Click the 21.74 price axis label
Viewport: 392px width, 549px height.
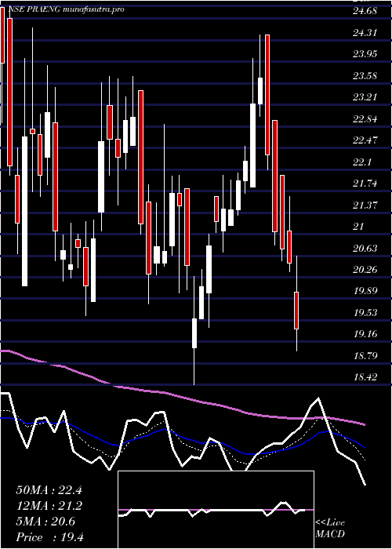click(x=365, y=184)
